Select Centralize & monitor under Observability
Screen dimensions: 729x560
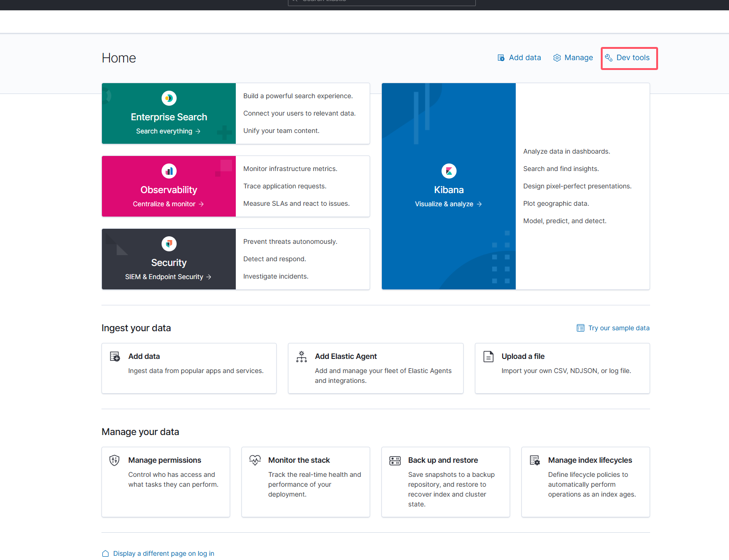tap(168, 204)
